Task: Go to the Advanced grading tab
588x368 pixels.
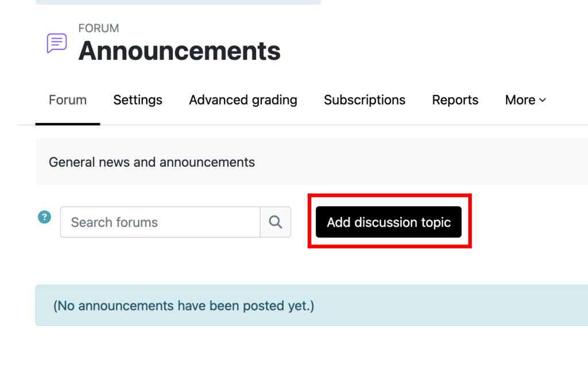Action: [x=243, y=100]
